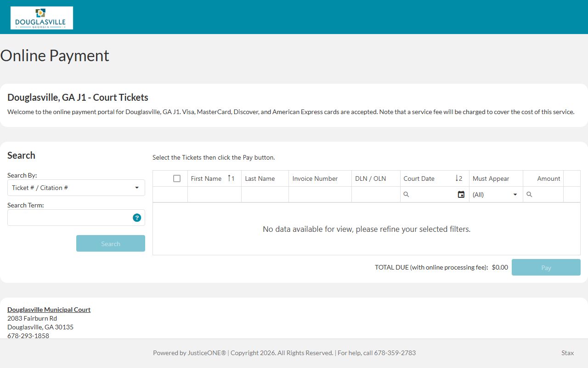This screenshot has width=588, height=368.
Task: Click the Douglasville, GA 30135 line
Action: (40, 327)
